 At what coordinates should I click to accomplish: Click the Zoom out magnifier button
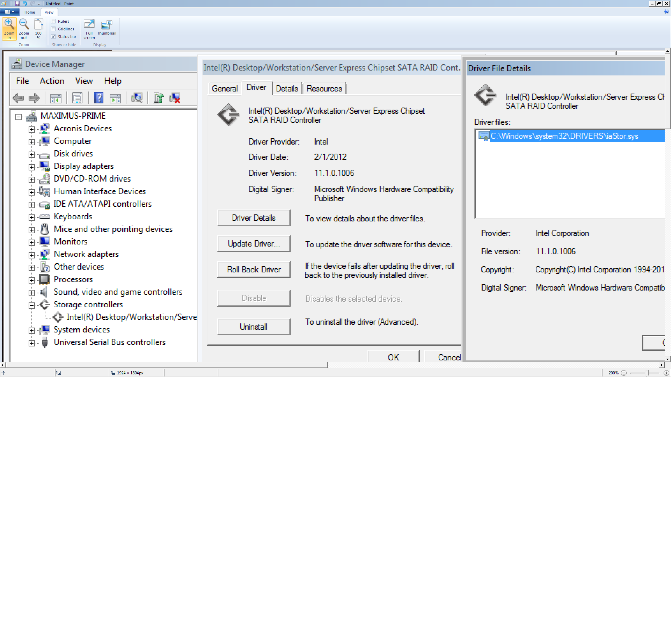click(24, 29)
